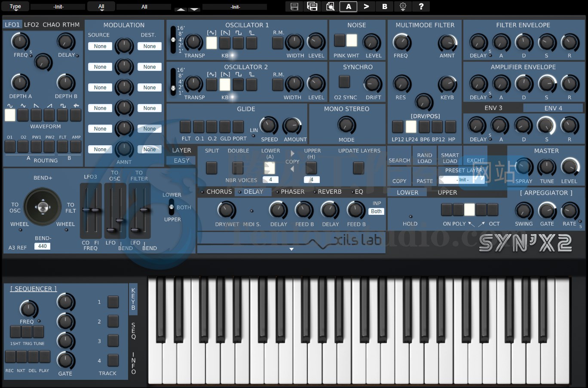588x388 pixels.
Task: Click the Mono Stereo MODE knob
Action: 346,125
